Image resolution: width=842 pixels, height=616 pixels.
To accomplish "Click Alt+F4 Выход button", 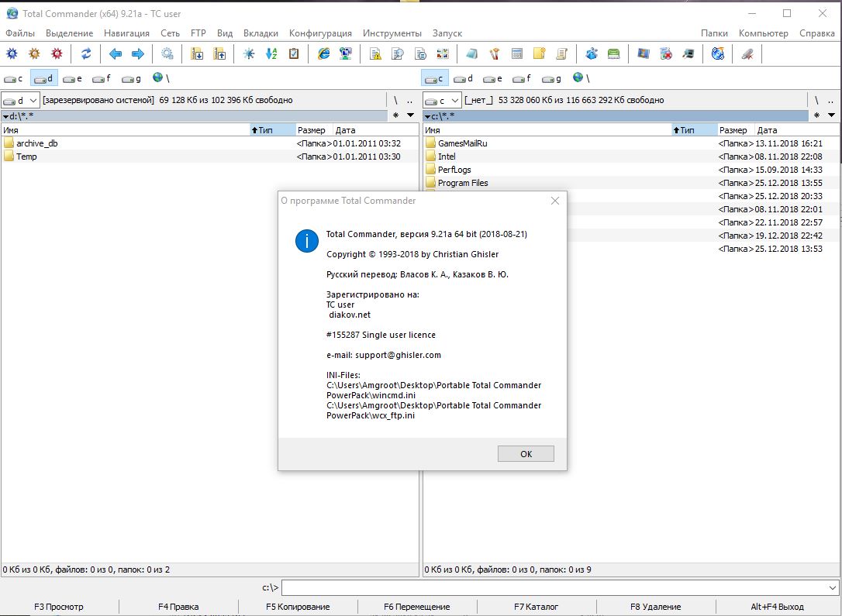I will pyautogui.click(x=777, y=607).
